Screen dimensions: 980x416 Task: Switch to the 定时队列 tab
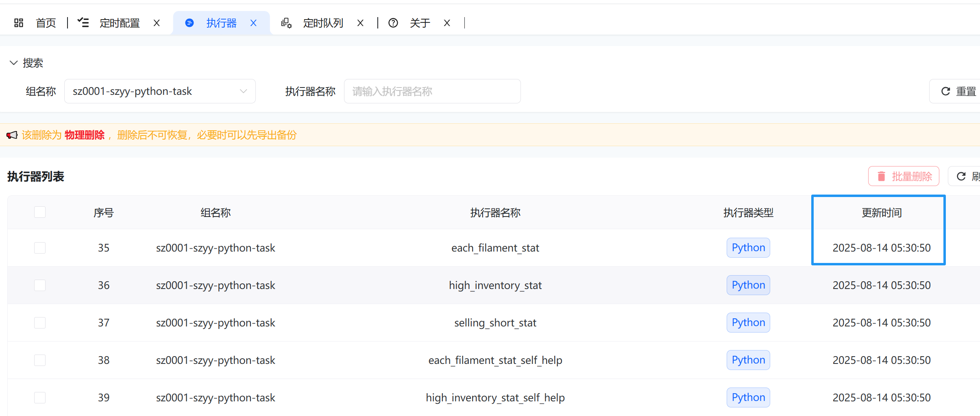(x=323, y=23)
